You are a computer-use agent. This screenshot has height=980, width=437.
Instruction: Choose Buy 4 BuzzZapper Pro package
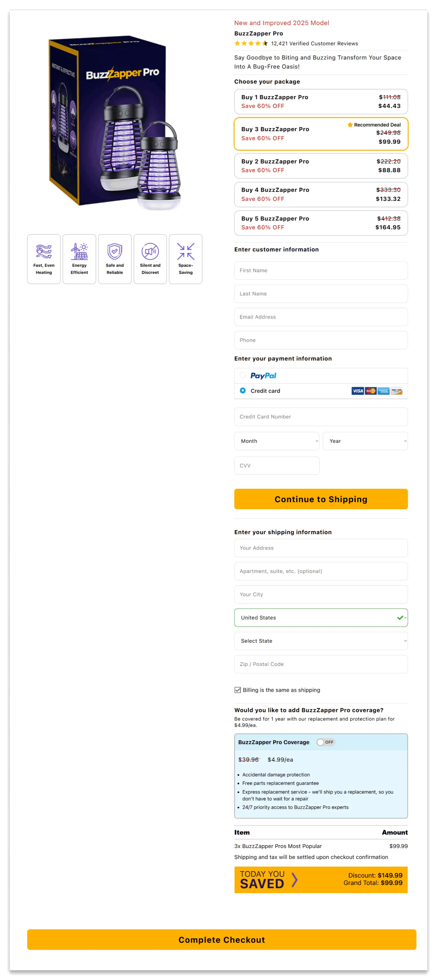321,194
